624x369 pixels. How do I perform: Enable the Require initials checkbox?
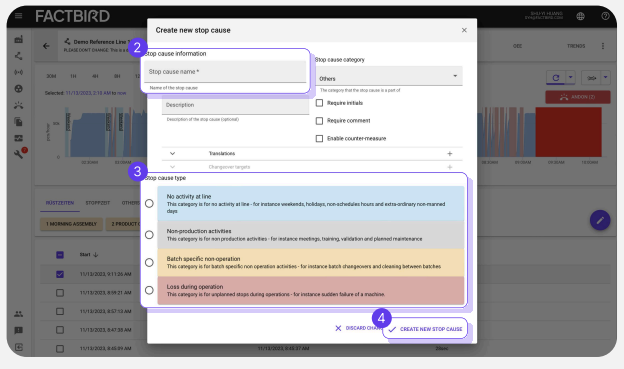coord(319,103)
